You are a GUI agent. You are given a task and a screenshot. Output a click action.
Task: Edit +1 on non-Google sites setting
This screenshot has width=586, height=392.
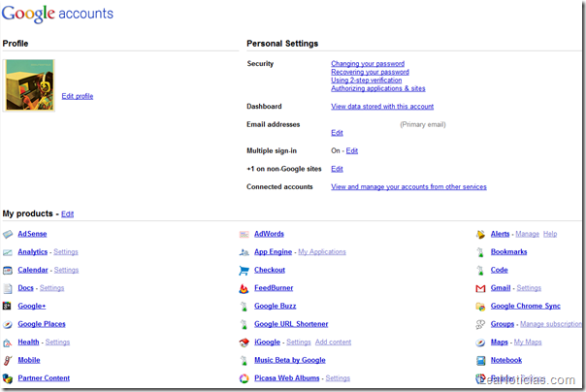(x=337, y=169)
